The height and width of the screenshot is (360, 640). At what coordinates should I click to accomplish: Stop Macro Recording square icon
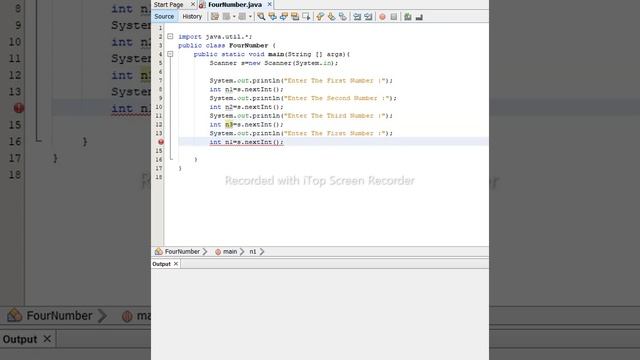393,17
